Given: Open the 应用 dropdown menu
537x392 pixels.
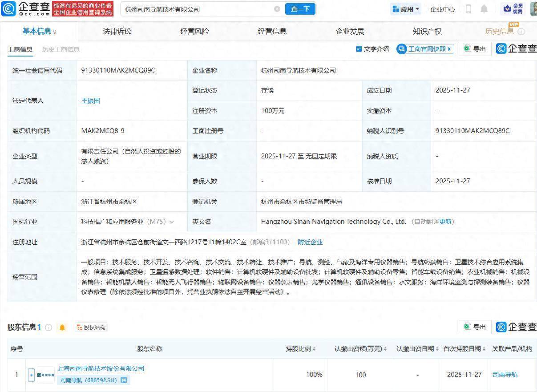Looking at the screenshot, I should [x=405, y=9].
